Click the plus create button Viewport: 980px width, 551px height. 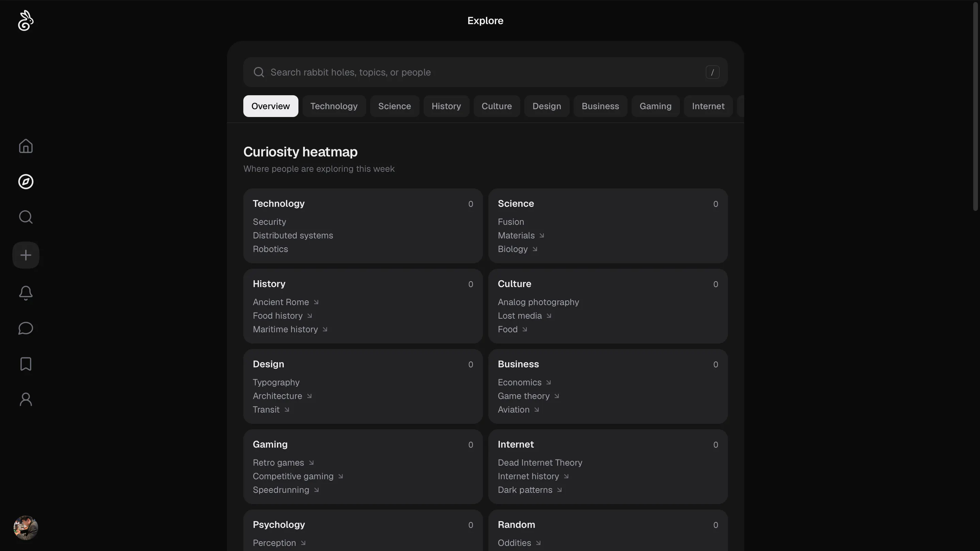26,255
